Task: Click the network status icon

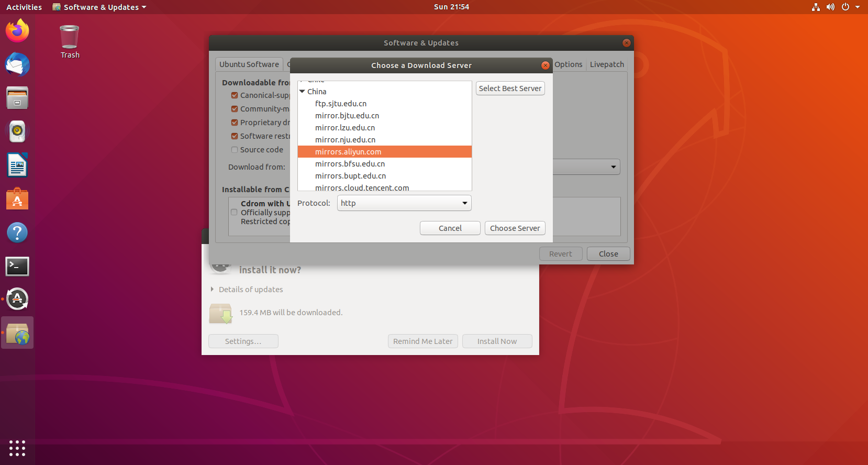Action: pos(816,7)
